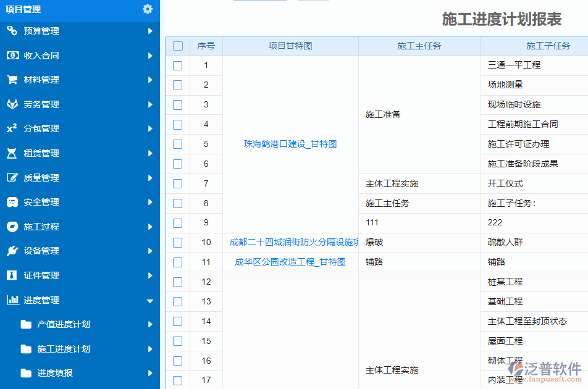Click the 成华区公园改造工程_甘特图 link
Image resolution: width=588 pixels, height=389 pixels.
click(x=291, y=262)
